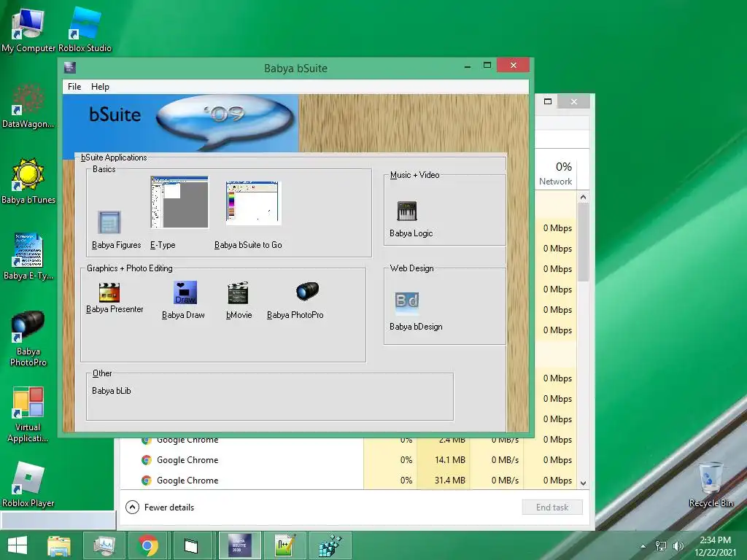The height and width of the screenshot is (560, 747).
Task: Open the File menu in bSuite
Action: click(74, 87)
